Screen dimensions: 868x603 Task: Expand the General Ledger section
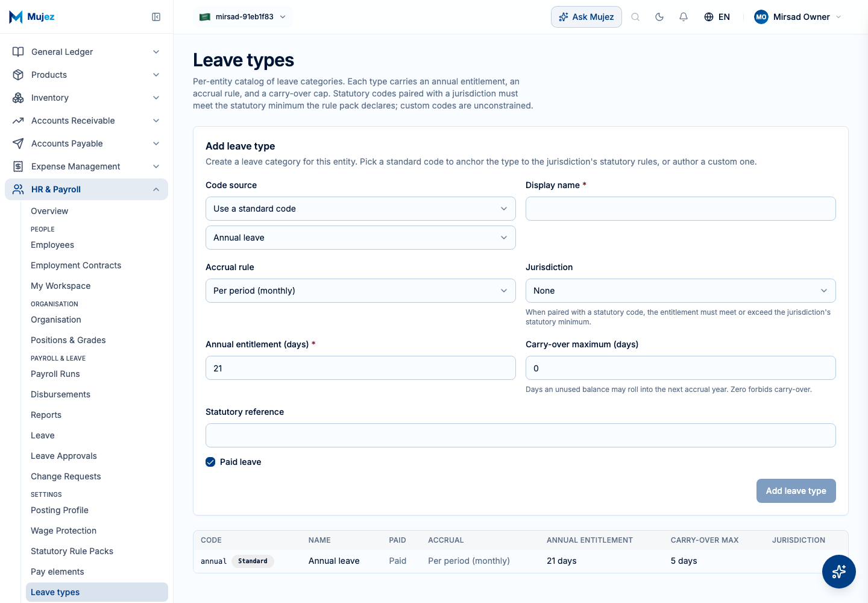pos(86,52)
